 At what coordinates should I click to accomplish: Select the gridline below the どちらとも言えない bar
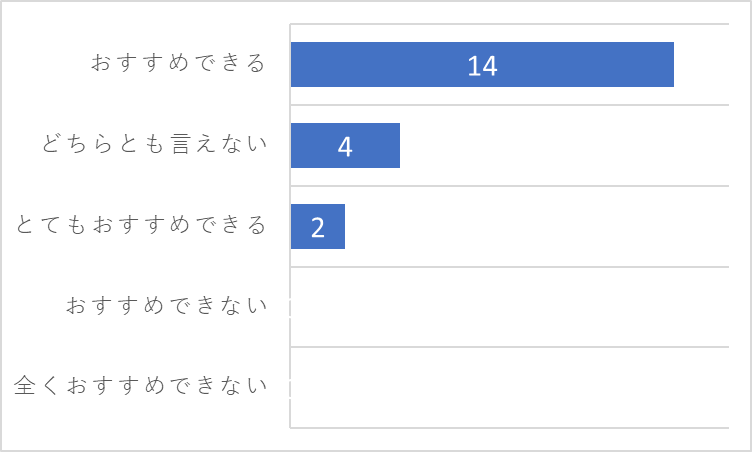click(509, 186)
